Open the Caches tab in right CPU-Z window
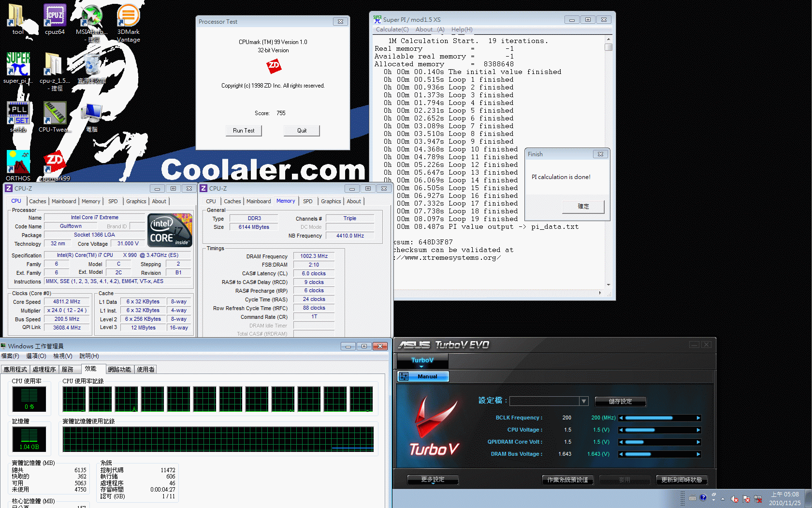 coord(232,201)
